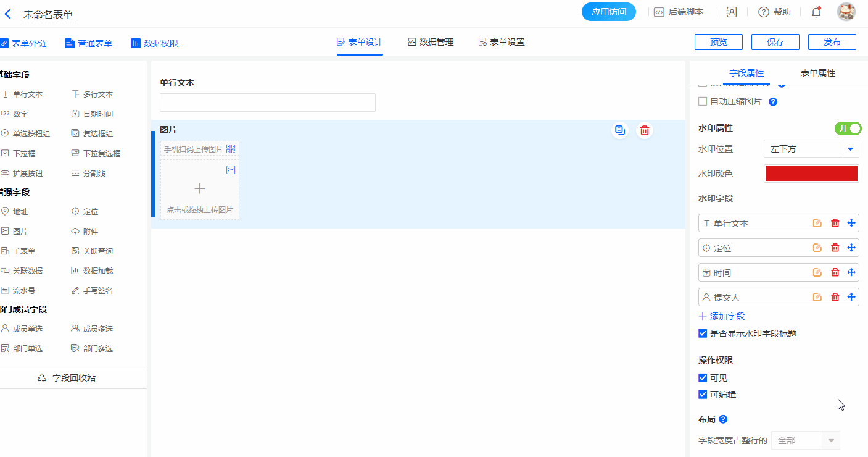
Task: Click the back arrow beside 未命名表单
Action: coord(8,14)
